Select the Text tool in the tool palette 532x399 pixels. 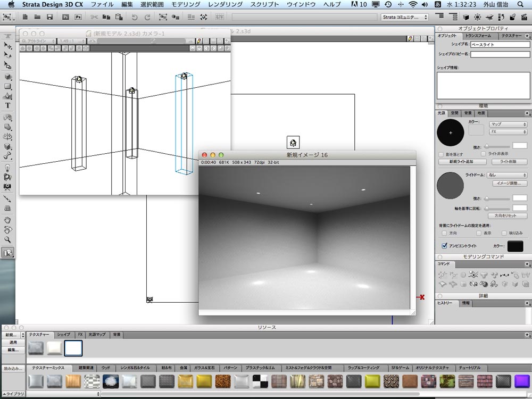point(8,105)
